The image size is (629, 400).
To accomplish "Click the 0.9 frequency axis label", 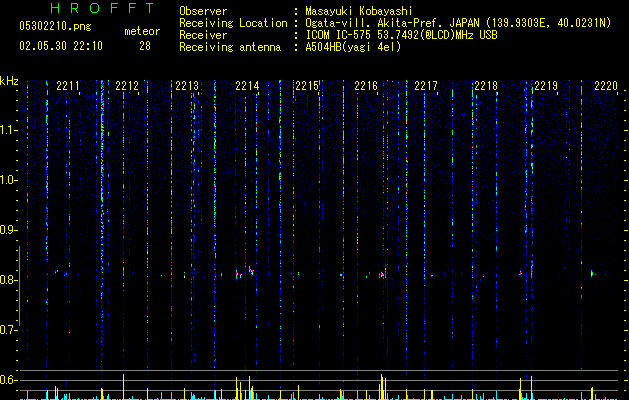I will pyautogui.click(x=8, y=230).
